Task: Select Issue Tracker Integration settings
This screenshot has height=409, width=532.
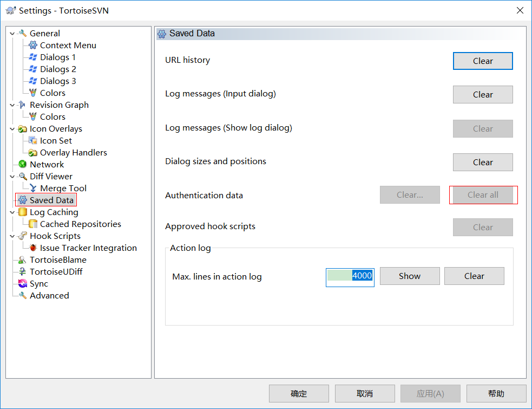Action: [x=88, y=248]
